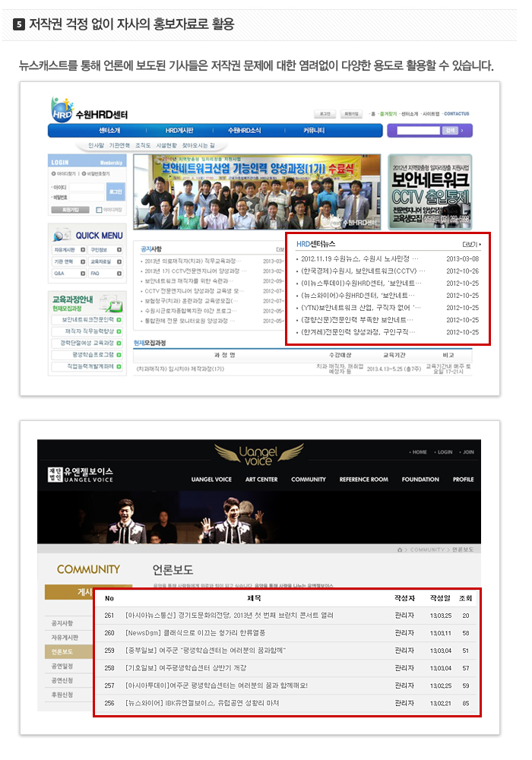Click the CONTACTUS top link

click(x=457, y=114)
